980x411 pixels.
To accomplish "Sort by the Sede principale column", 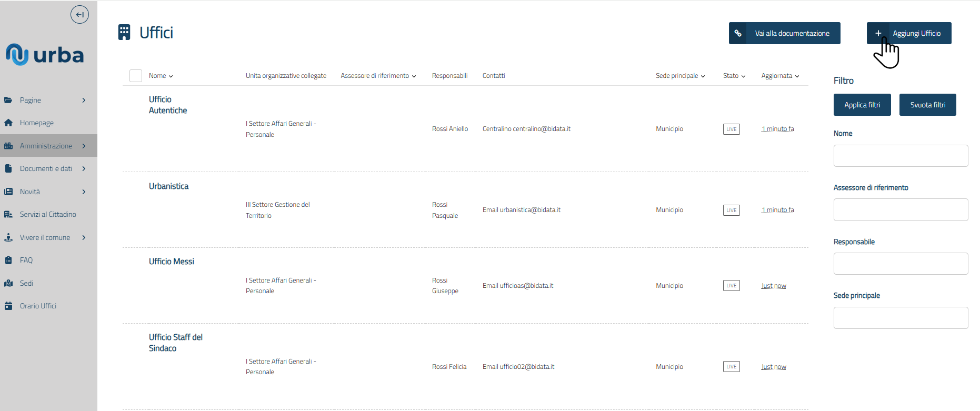I will pos(680,76).
